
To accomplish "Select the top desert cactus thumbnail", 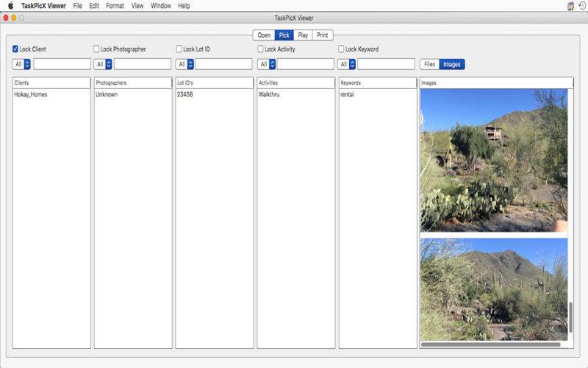I will tap(493, 160).
